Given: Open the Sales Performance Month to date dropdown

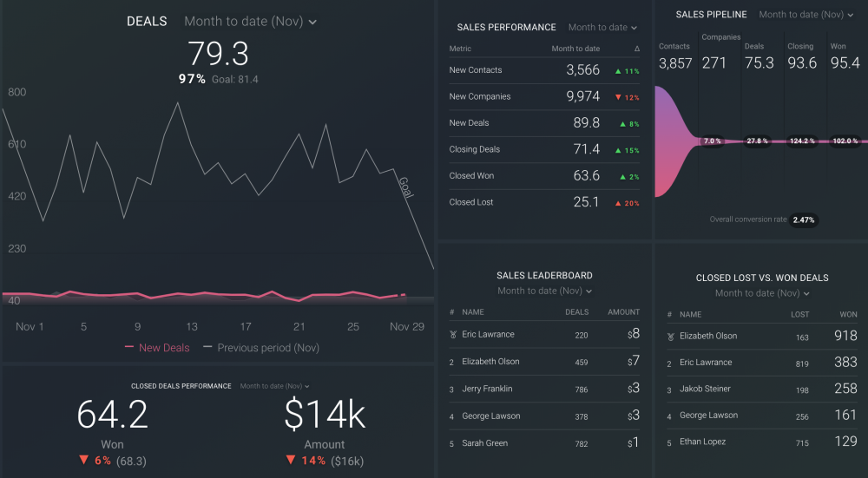Looking at the screenshot, I should [602, 28].
